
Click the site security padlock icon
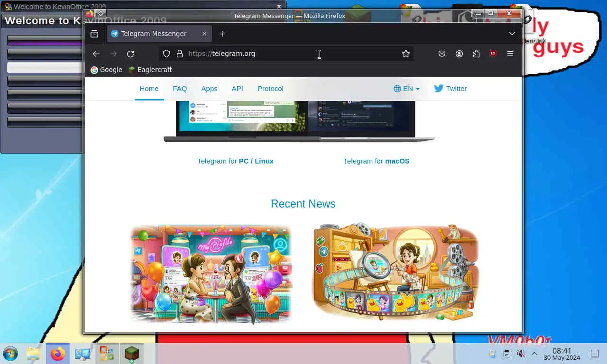coord(180,54)
